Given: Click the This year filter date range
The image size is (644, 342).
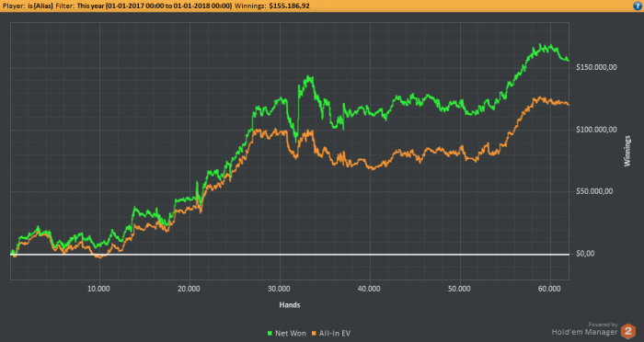Looking at the screenshot, I should (154, 6).
